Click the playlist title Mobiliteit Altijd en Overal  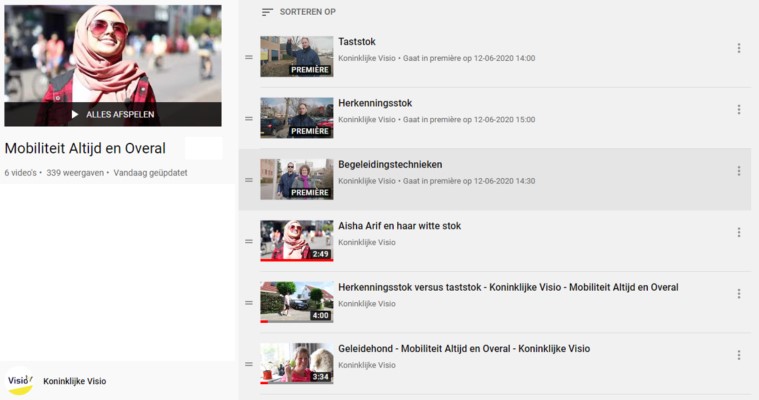click(x=85, y=148)
